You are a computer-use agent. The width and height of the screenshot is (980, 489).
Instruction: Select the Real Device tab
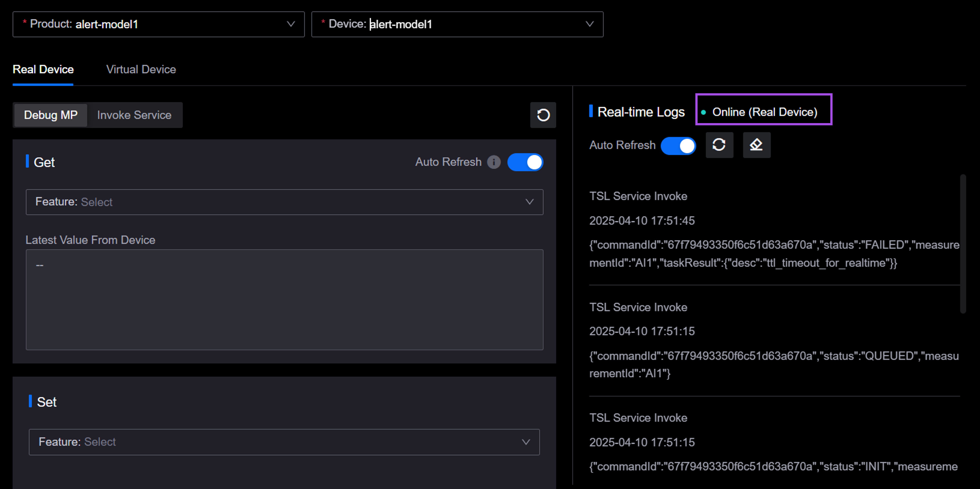[43, 70]
